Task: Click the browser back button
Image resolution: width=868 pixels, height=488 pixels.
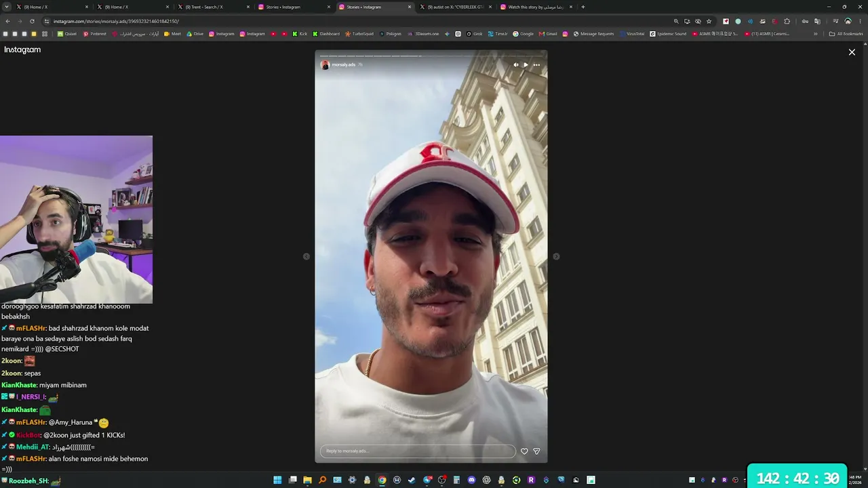Action: (x=7, y=21)
